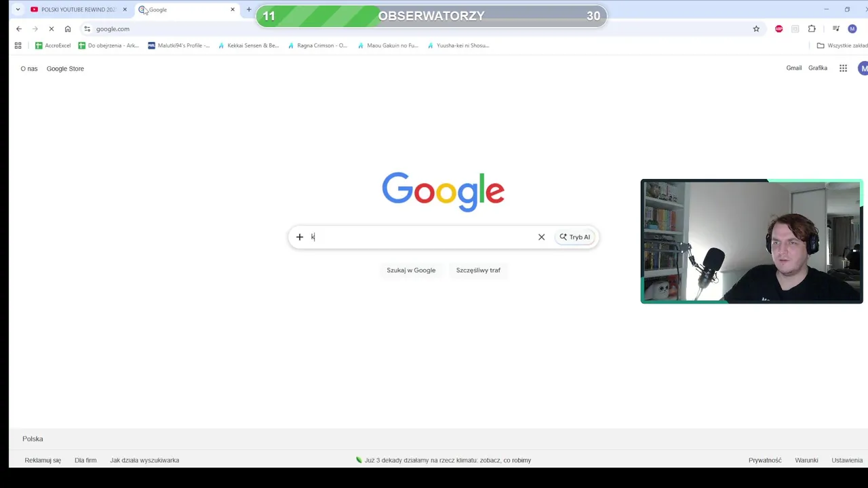Open the Google Store link
The height and width of the screenshot is (488, 868).
[65, 68]
